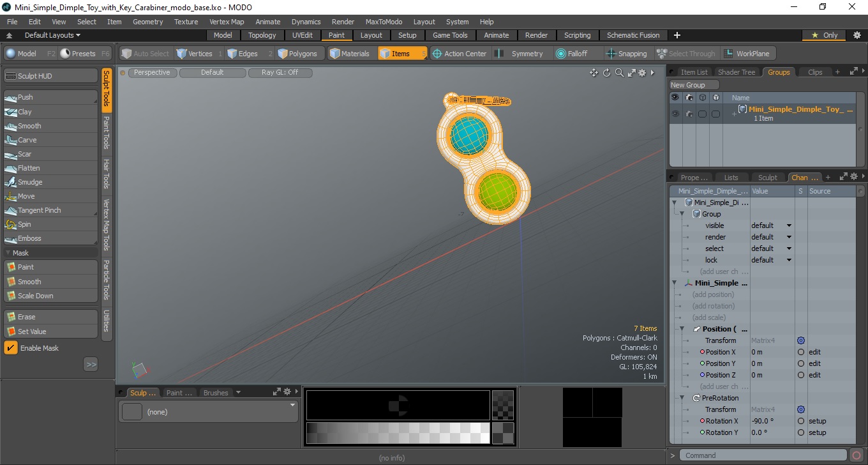The height and width of the screenshot is (465, 868).
Task: Switch to the Shader Tree tab
Action: (x=737, y=72)
